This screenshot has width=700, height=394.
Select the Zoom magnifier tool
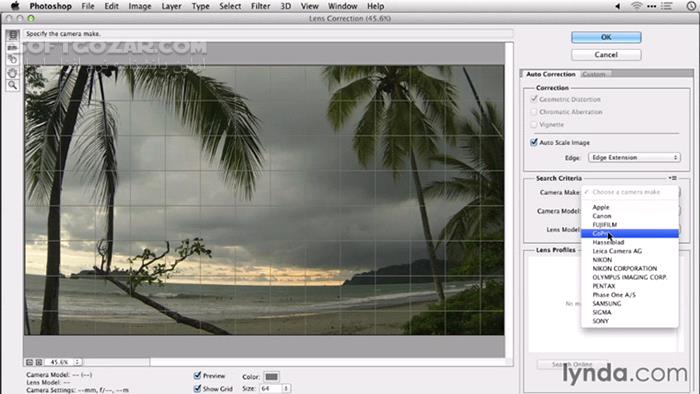12,85
